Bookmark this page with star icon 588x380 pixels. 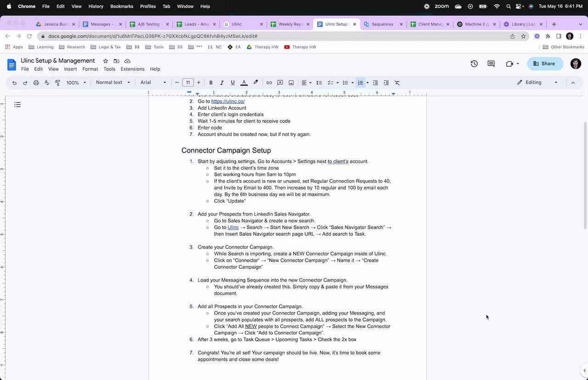[x=523, y=36]
